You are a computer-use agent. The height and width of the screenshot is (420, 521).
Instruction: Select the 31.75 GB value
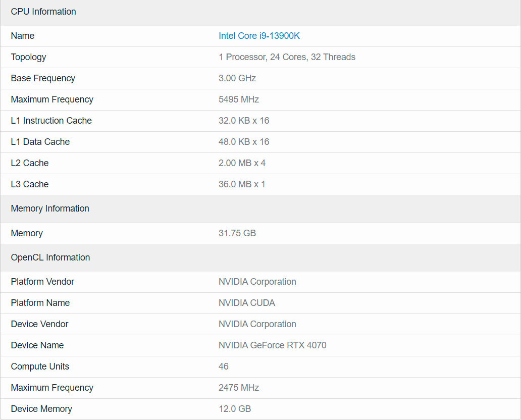point(237,233)
